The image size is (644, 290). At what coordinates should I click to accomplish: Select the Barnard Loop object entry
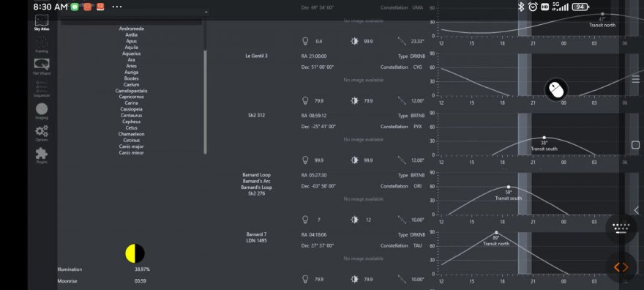click(x=256, y=175)
